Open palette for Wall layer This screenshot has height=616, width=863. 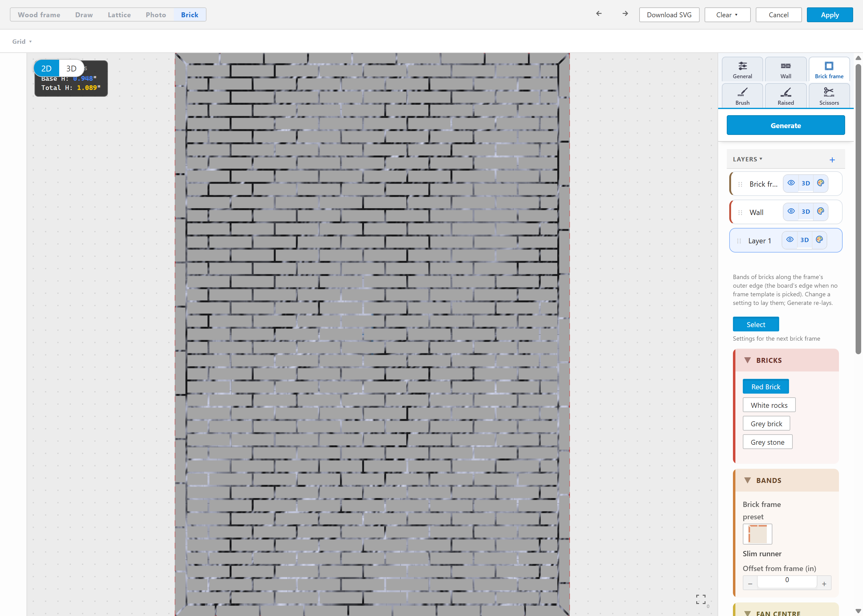pos(820,211)
